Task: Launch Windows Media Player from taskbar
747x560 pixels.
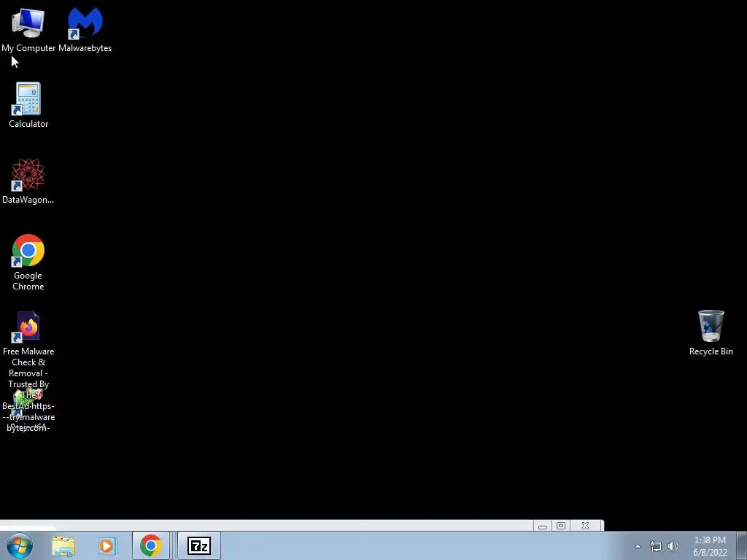Action: pyautogui.click(x=108, y=545)
